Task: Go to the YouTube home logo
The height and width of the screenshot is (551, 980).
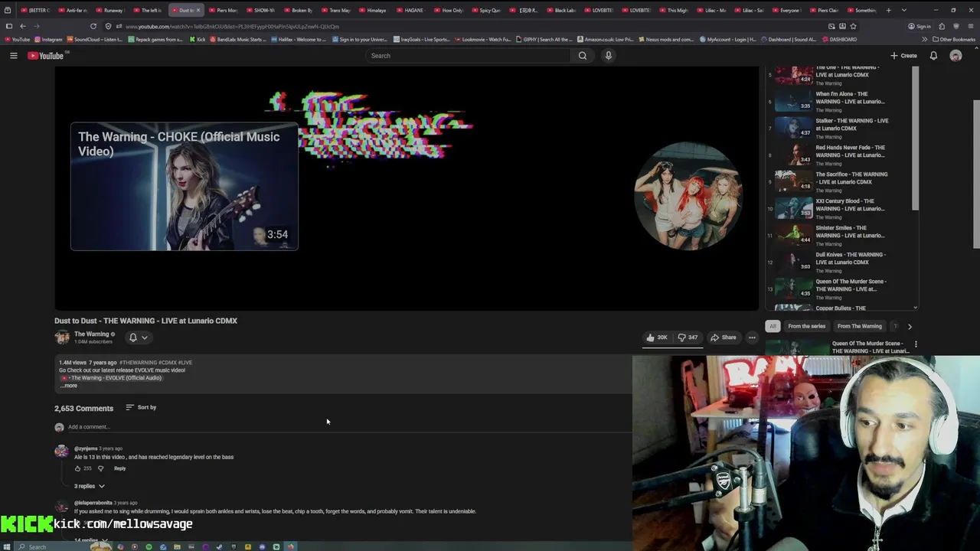Action: pyautogui.click(x=46, y=56)
